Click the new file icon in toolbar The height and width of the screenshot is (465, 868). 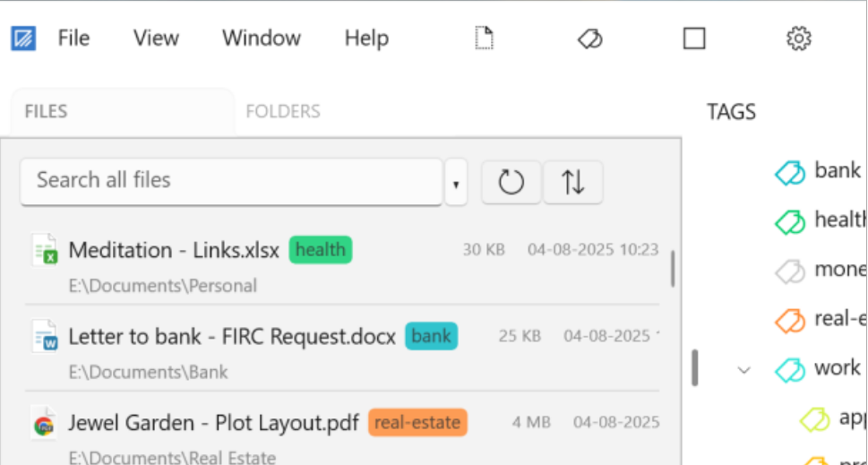pos(485,39)
